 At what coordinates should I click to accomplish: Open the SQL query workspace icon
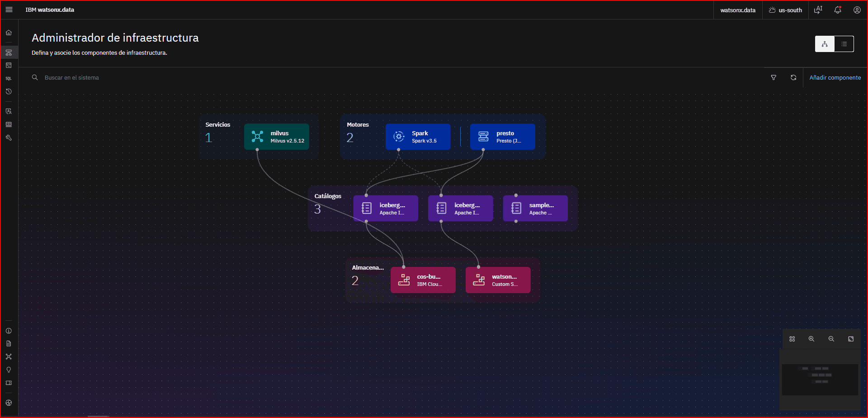(x=9, y=78)
